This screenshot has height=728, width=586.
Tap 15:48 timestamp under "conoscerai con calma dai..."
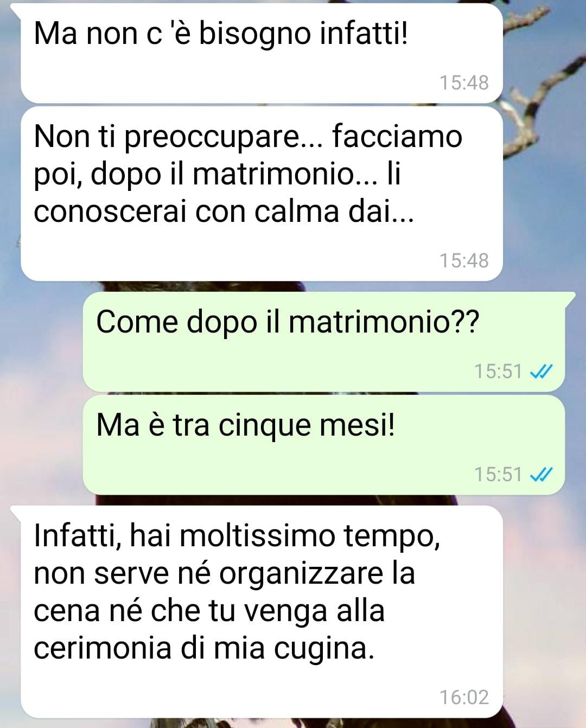pos(464,260)
